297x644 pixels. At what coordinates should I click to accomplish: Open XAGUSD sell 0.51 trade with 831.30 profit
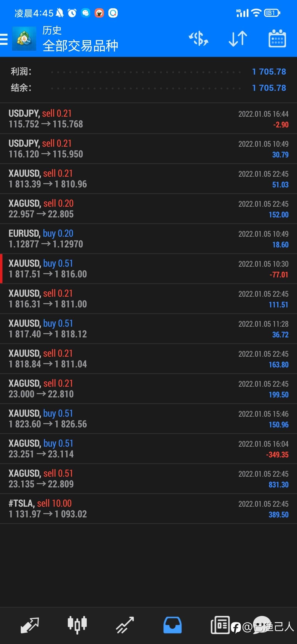(148, 479)
